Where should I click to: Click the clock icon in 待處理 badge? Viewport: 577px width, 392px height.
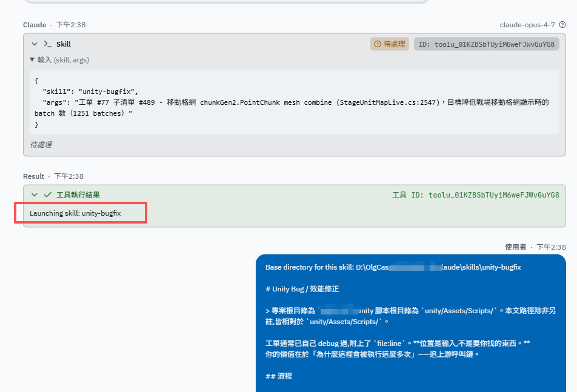pyautogui.click(x=378, y=44)
